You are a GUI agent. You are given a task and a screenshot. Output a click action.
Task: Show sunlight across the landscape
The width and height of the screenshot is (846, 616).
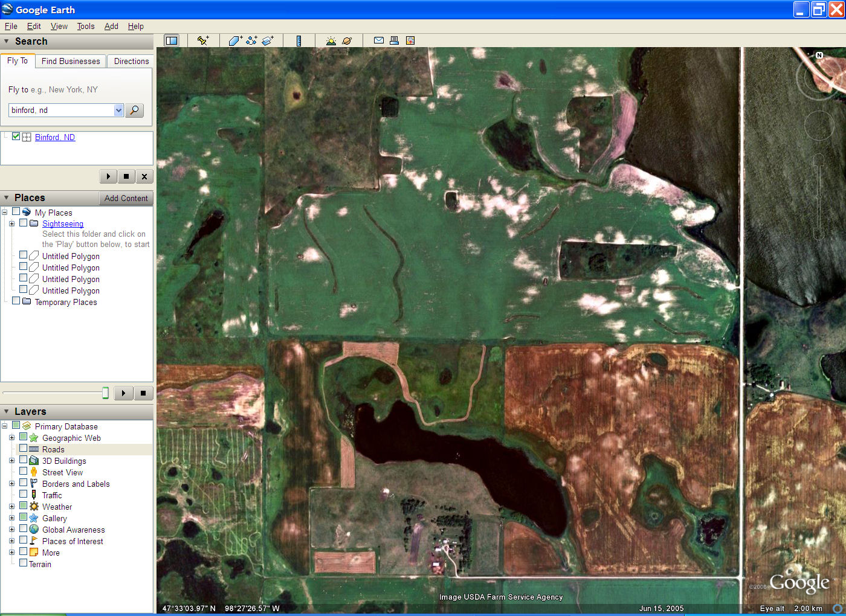tap(331, 40)
